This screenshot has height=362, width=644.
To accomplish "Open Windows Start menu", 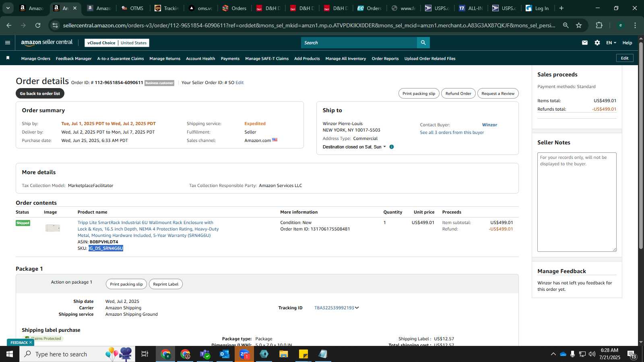I will click(x=10, y=354).
